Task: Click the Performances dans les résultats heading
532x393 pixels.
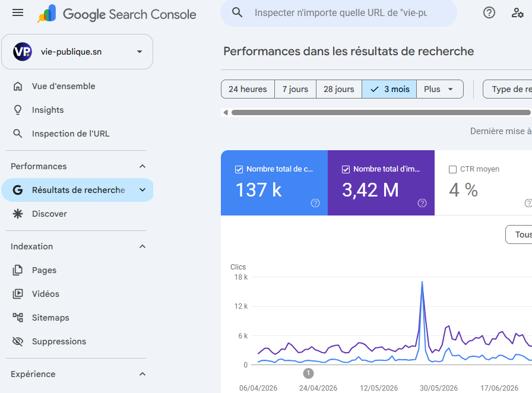Action: coord(349,51)
